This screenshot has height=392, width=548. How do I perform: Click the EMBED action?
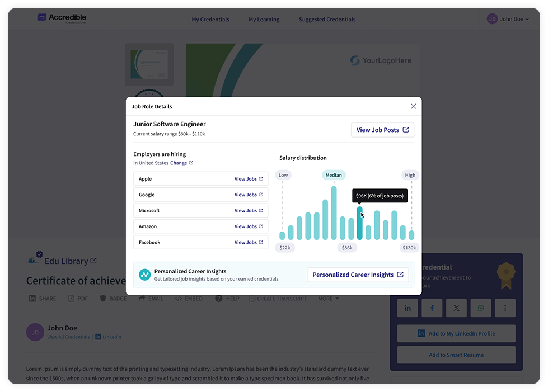[189, 299]
